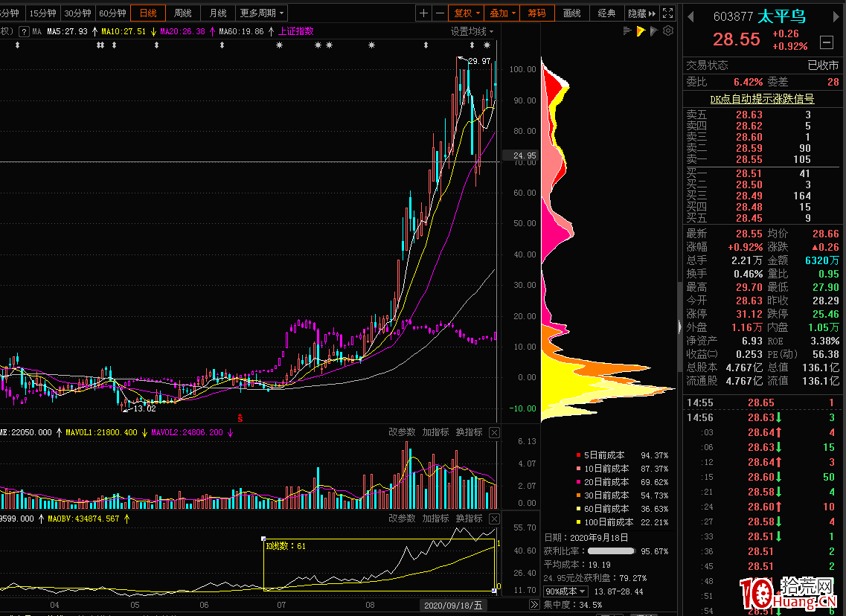The width and height of the screenshot is (846, 616).
Task: Click 改参数 in the volume panel
Action: (x=402, y=432)
